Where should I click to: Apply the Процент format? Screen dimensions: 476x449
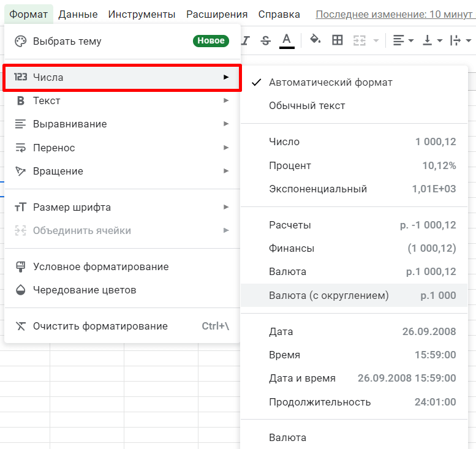coord(354,166)
